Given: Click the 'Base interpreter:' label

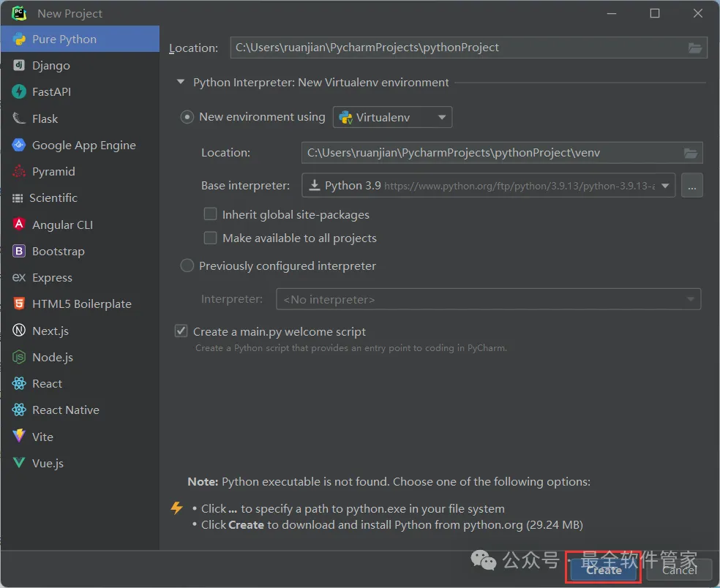Looking at the screenshot, I should (x=246, y=186).
